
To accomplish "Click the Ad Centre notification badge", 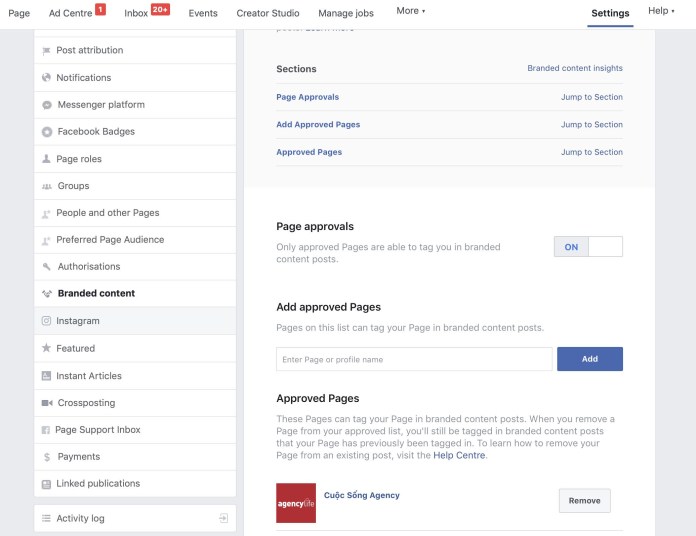I will click(101, 9).
